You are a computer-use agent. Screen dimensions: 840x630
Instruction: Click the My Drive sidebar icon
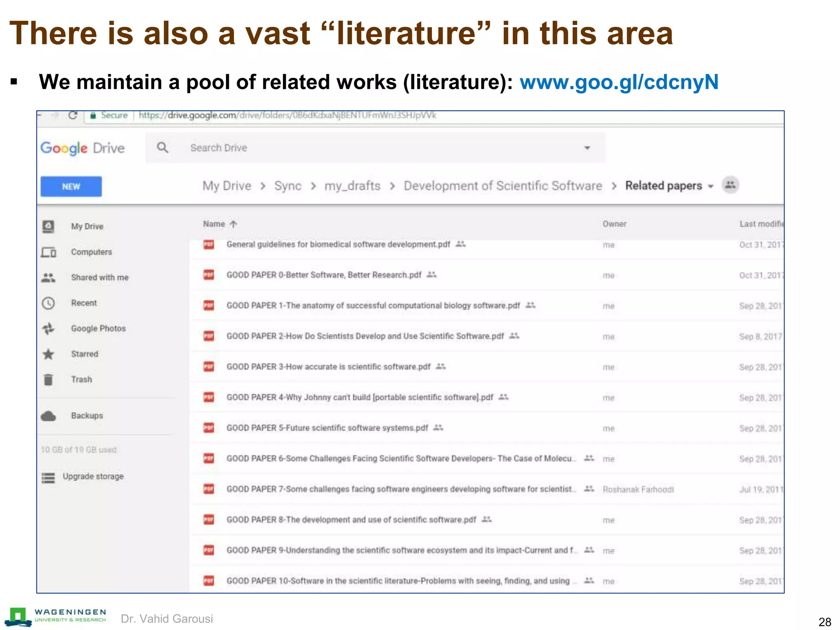coord(48,226)
